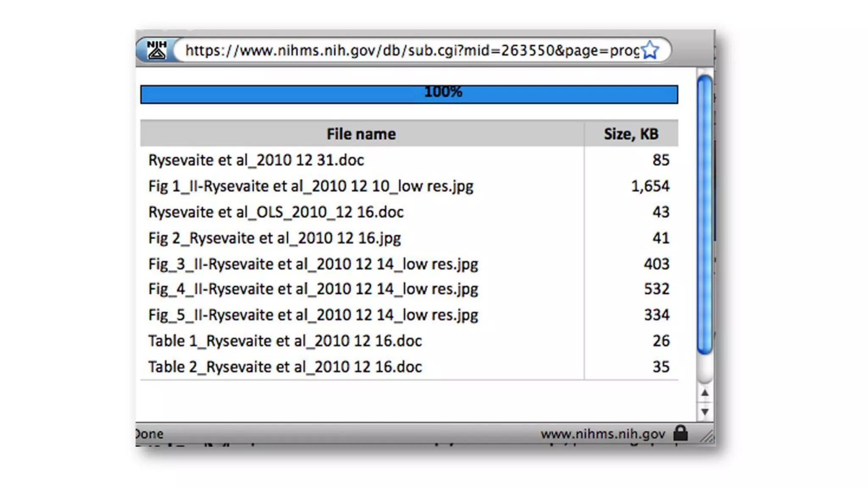Select Table 1_Rysevaite et al_2010 12 16.doc
The width and height of the screenshot is (868, 488).
[x=285, y=341]
